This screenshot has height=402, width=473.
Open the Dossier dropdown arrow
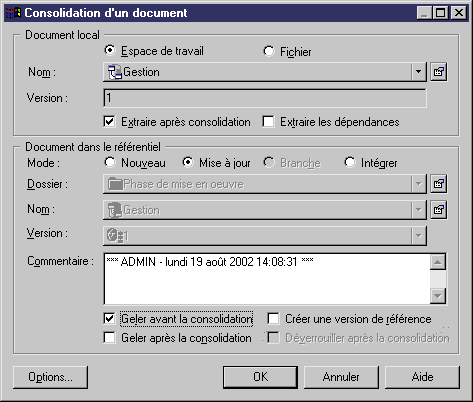click(418, 184)
